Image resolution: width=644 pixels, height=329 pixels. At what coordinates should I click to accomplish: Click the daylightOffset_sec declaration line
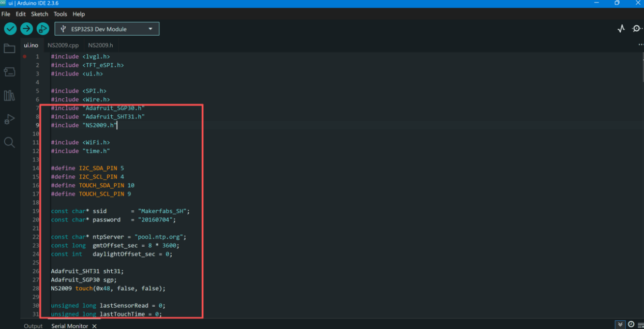point(112,254)
